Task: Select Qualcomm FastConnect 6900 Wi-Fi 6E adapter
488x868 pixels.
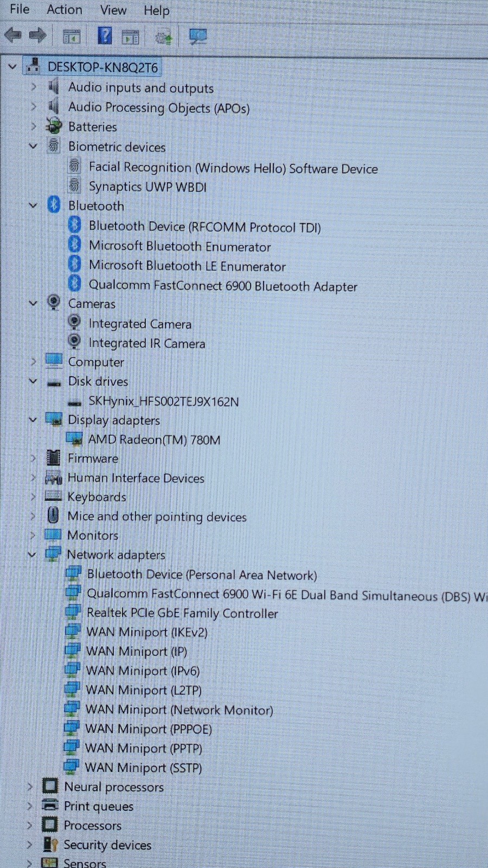Action: coord(287,595)
